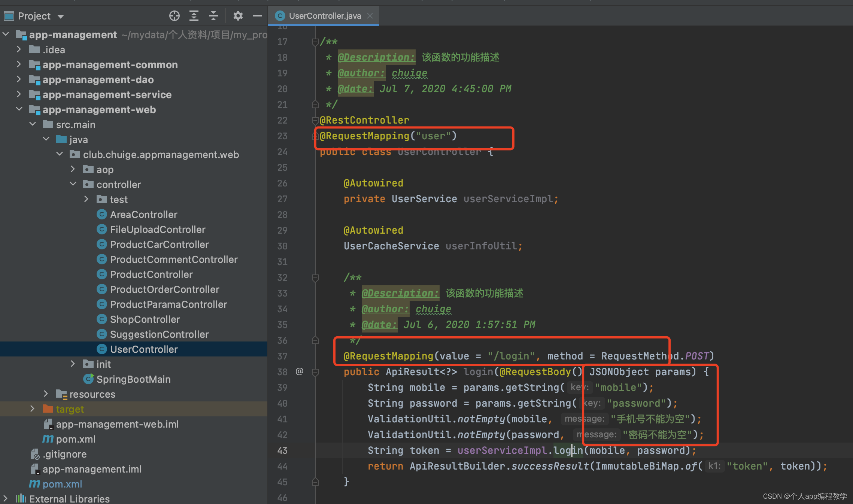Click the External Libraries icon
The image size is (853, 504).
[x=21, y=499]
